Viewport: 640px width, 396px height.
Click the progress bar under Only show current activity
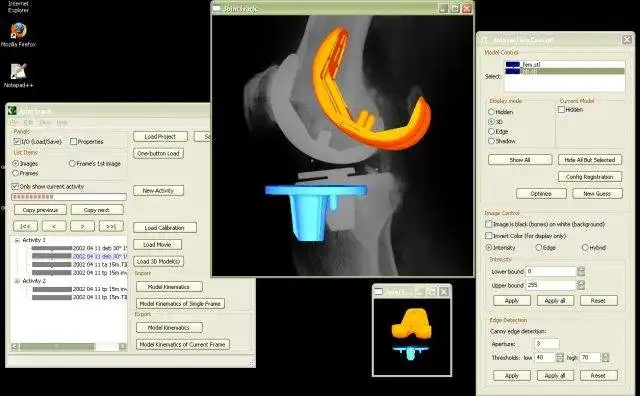pos(69,197)
